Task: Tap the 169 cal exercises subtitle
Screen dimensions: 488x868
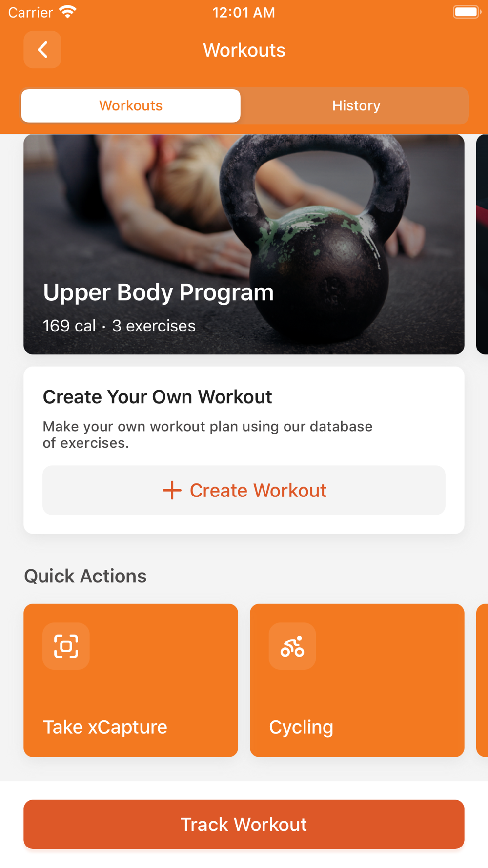Action: point(119,326)
